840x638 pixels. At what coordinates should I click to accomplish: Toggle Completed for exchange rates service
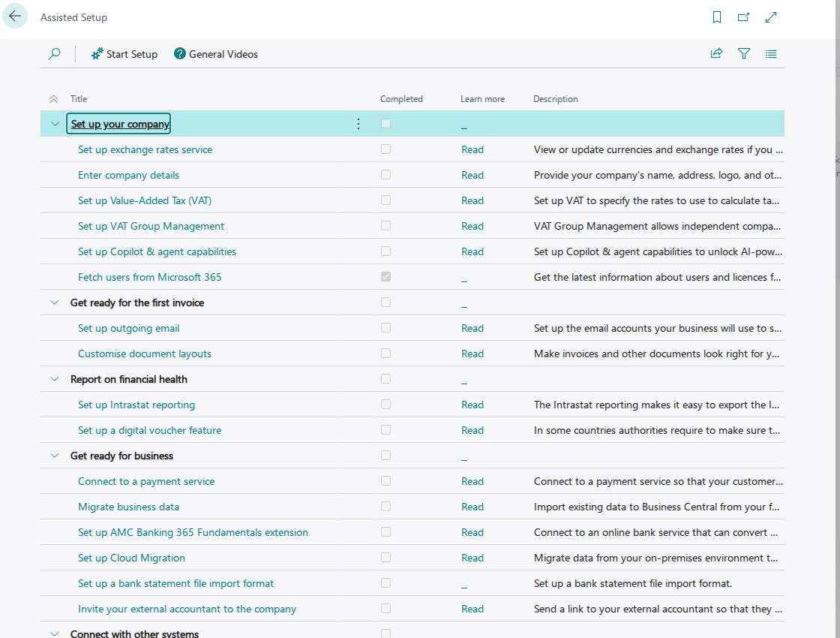[x=385, y=149]
